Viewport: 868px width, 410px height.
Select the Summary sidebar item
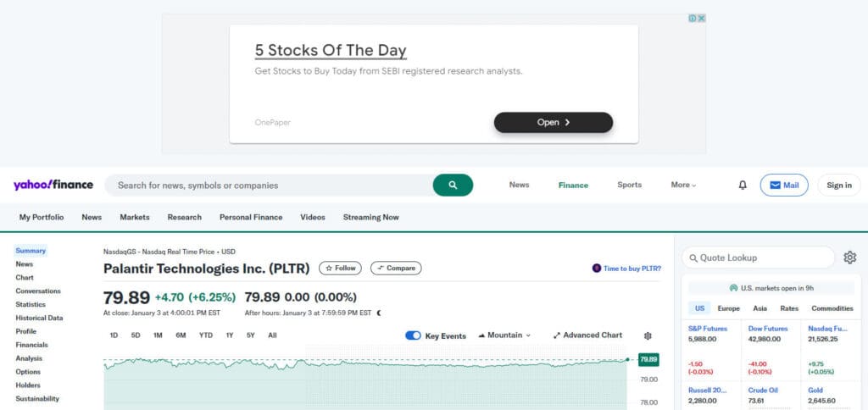click(31, 251)
